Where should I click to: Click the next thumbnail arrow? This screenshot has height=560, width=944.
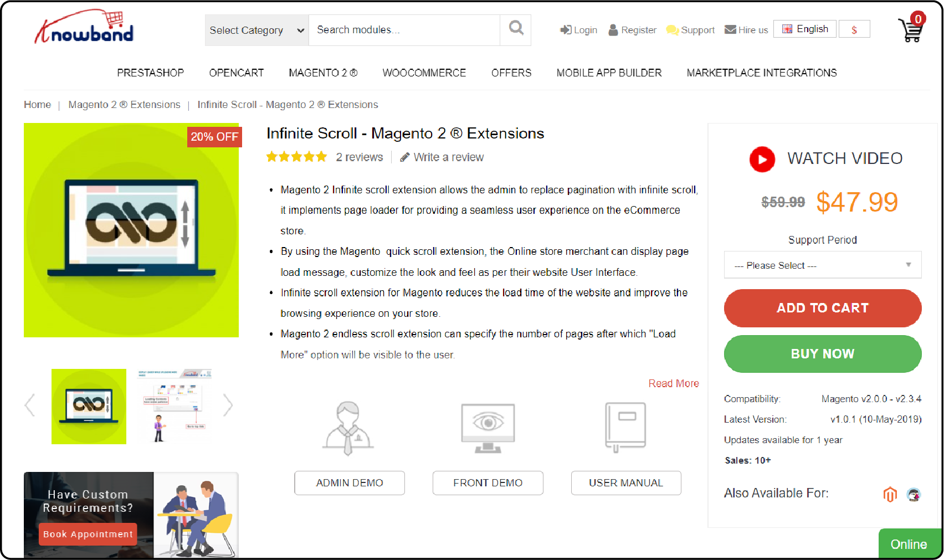228,405
